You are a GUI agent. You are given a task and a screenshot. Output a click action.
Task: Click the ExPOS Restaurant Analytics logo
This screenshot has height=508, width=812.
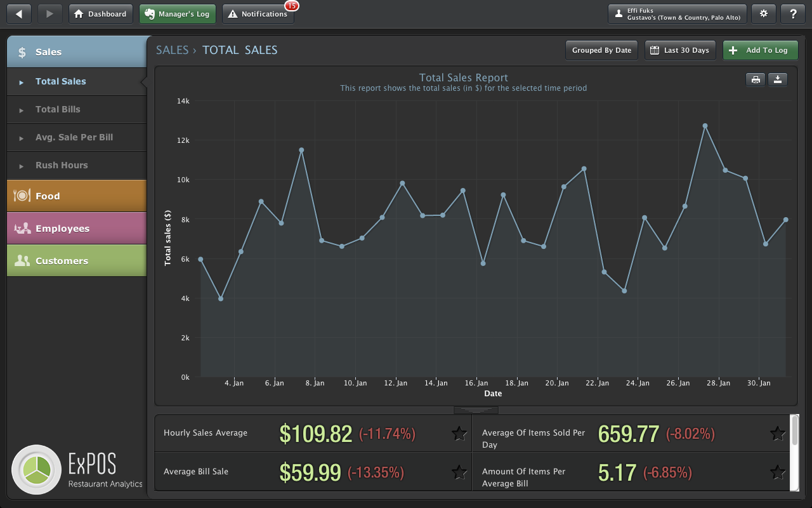(x=77, y=469)
